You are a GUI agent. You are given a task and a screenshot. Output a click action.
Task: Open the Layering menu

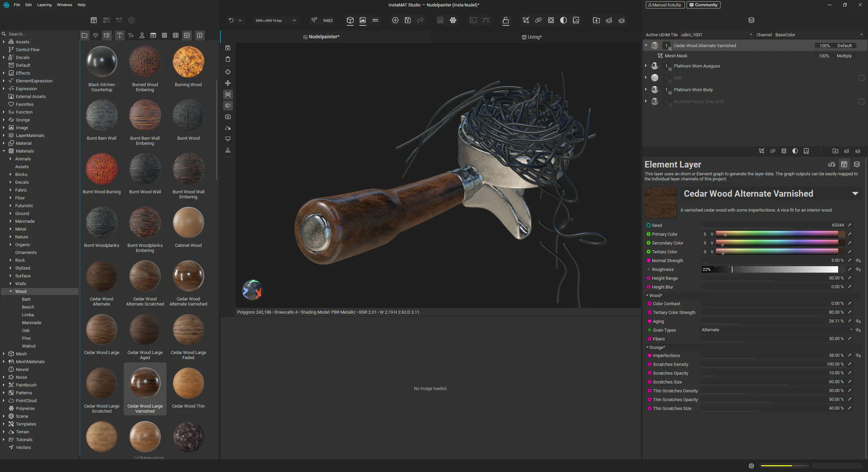pyautogui.click(x=44, y=5)
